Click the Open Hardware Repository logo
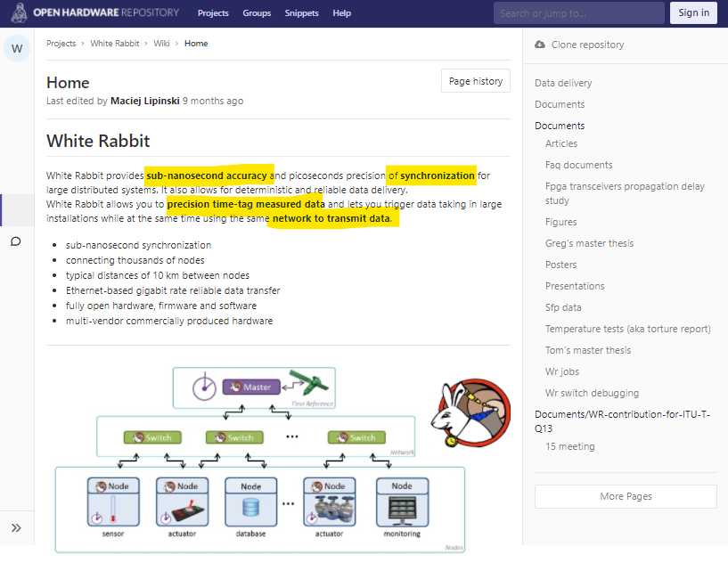This screenshot has width=728, height=571. click(x=94, y=13)
